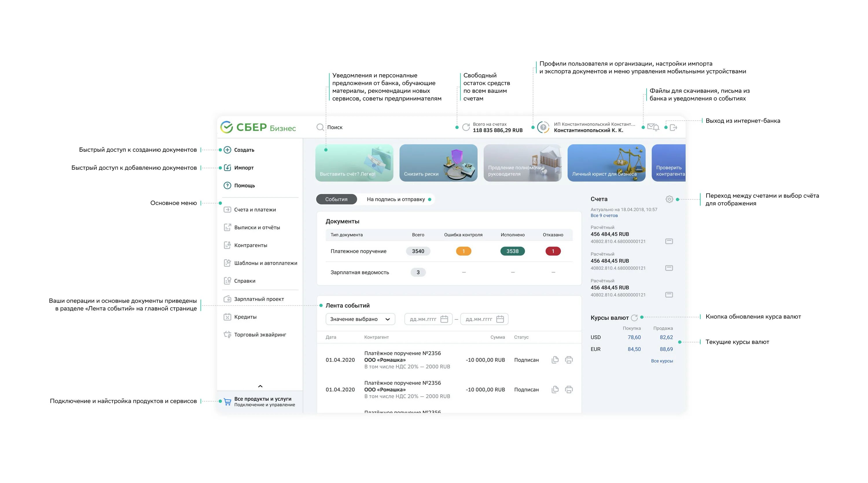Open calendar for end date
The image size is (868, 483).
click(500, 319)
